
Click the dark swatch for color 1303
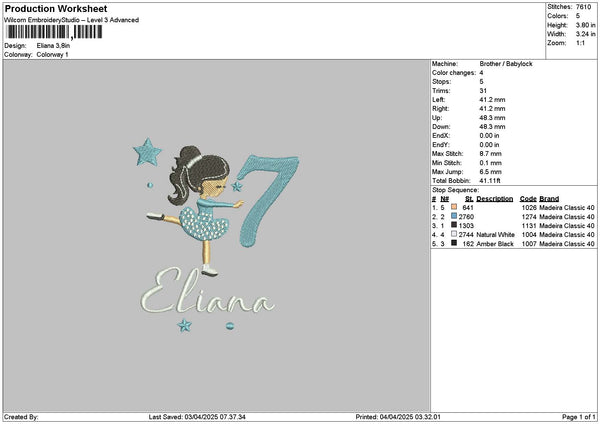coord(454,225)
